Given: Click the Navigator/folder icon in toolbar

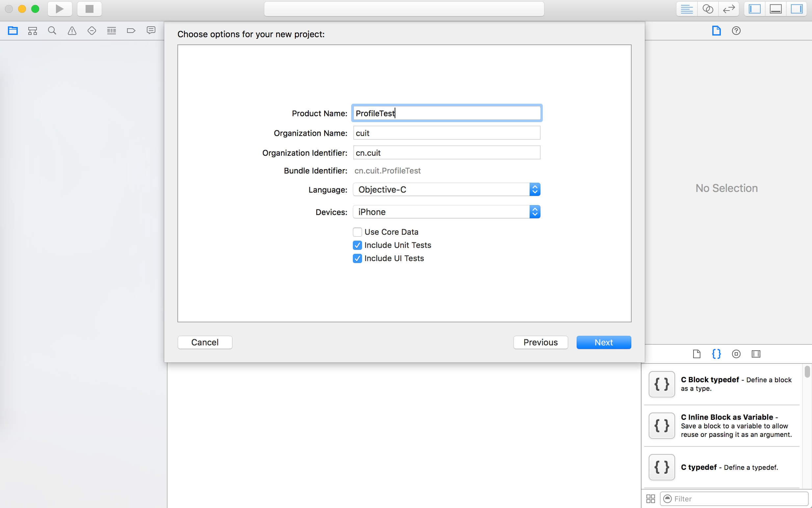Looking at the screenshot, I should pyautogui.click(x=13, y=30).
